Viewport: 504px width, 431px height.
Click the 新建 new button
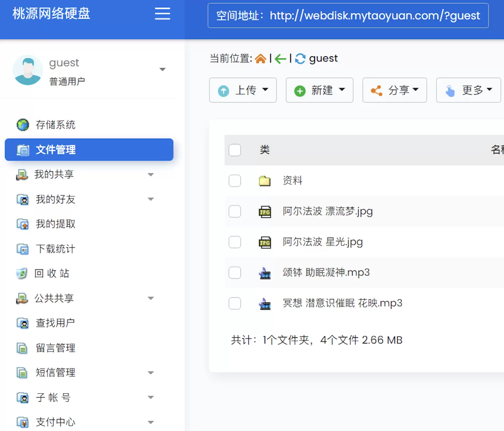319,90
